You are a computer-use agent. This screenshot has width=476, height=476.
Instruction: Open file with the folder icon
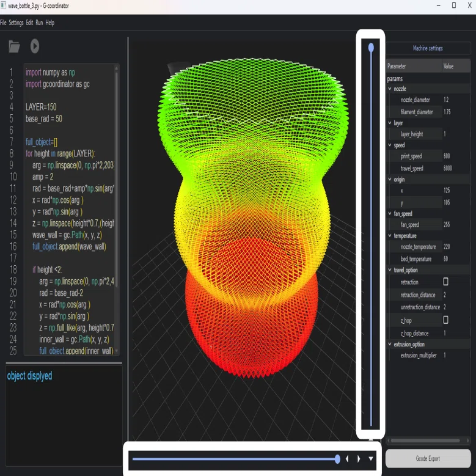point(14,46)
